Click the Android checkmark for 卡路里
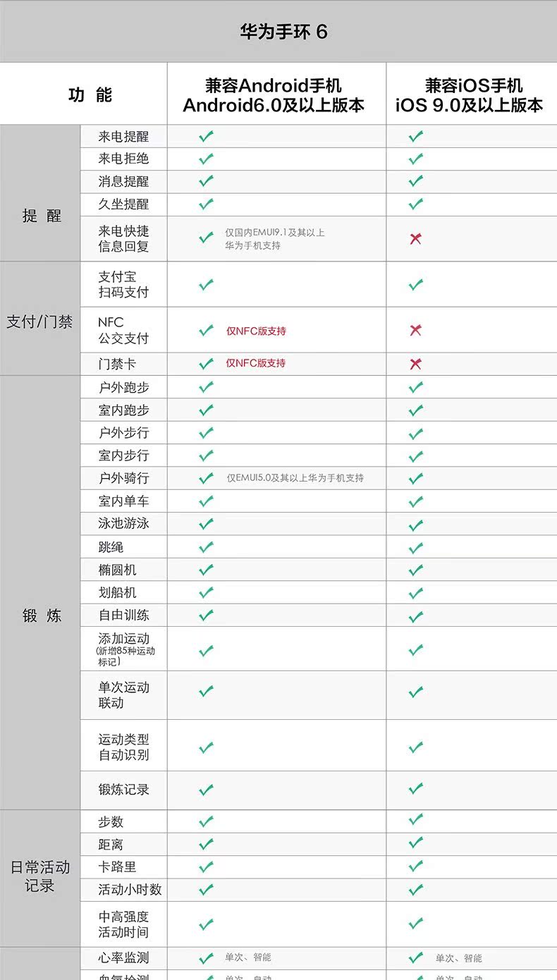Image resolution: width=557 pixels, height=980 pixels. 206,866
